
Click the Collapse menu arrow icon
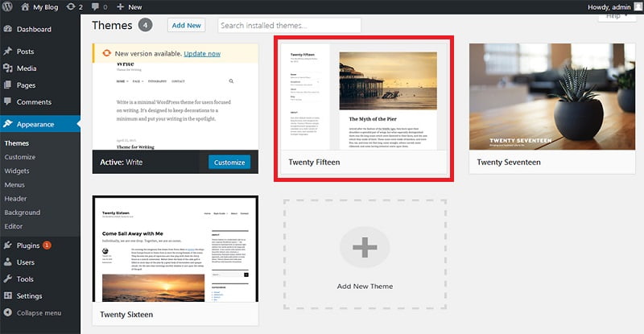(8, 312)
